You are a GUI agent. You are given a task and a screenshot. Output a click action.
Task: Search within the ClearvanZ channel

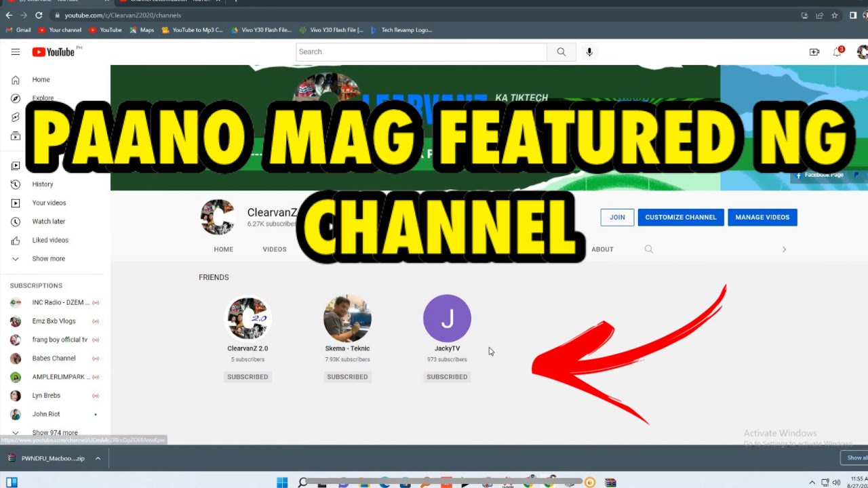pyautogui.click(x=649, y=249)
